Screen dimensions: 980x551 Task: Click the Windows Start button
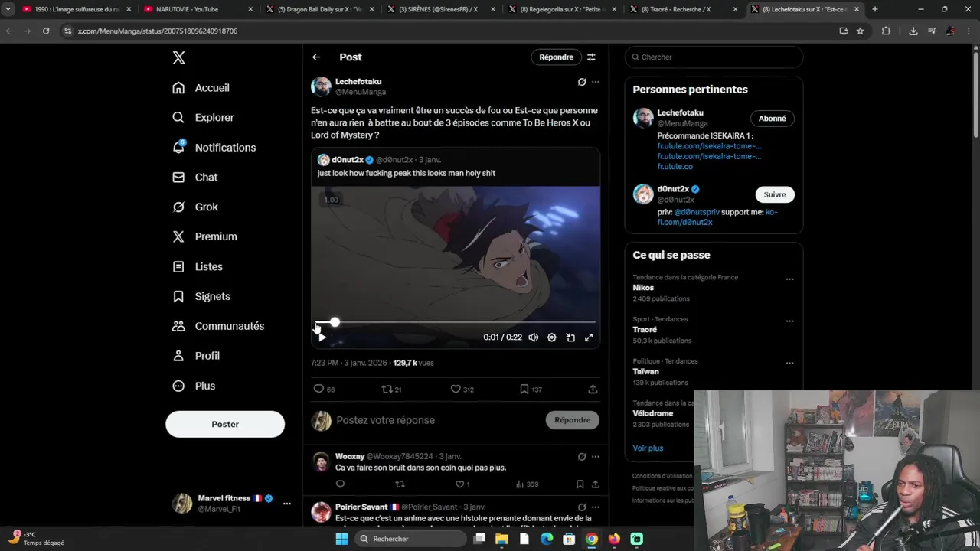click(x=342, y=539)
